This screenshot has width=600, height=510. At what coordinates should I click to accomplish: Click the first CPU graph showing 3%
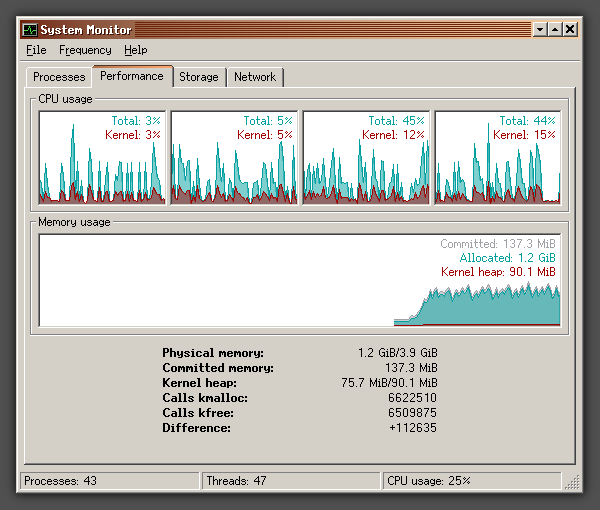point(102,158)
